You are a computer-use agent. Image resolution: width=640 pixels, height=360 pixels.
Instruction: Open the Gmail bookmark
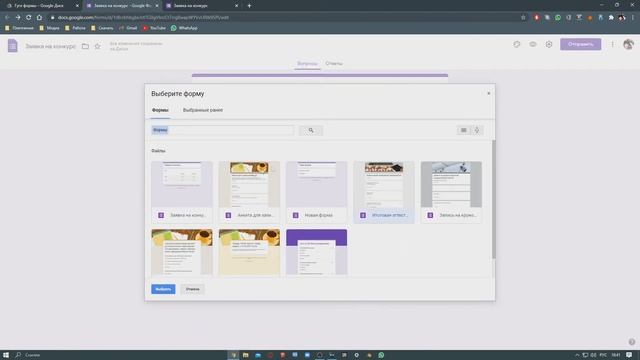click(x=128, y=28)
